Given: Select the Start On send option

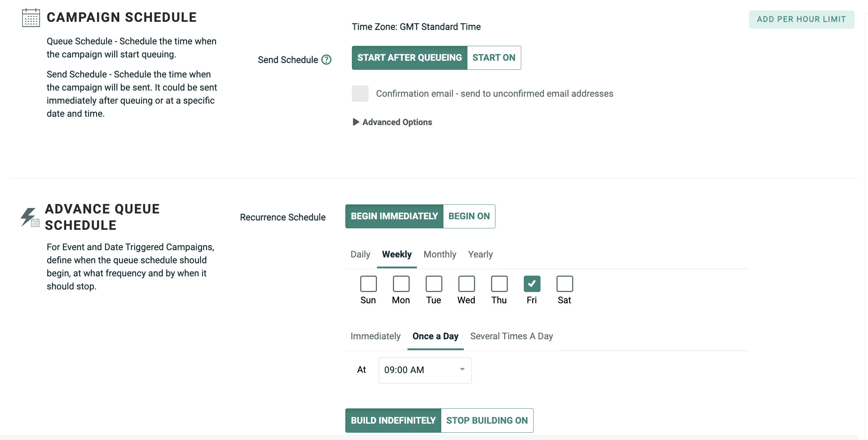Looking at the screenshot, I should point(494,57).
